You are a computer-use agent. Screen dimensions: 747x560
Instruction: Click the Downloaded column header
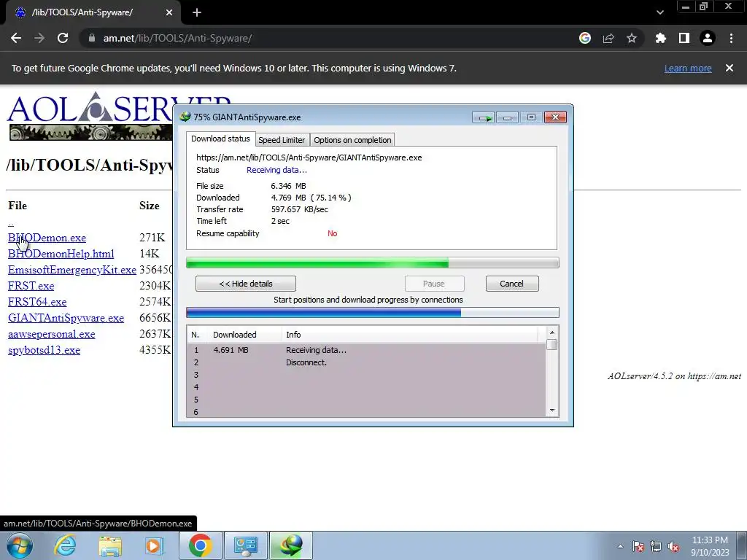coord(245,335)
